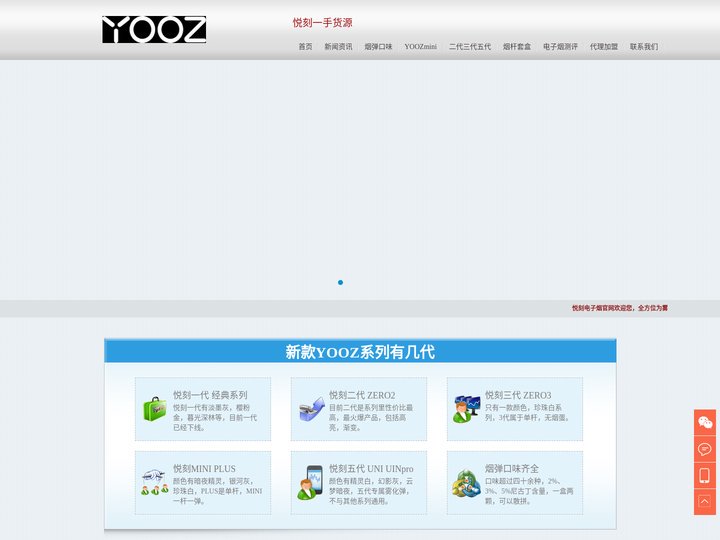Click description text starting 颜色有精灵白
The image size is (720, 540).
tap(371, 491)
